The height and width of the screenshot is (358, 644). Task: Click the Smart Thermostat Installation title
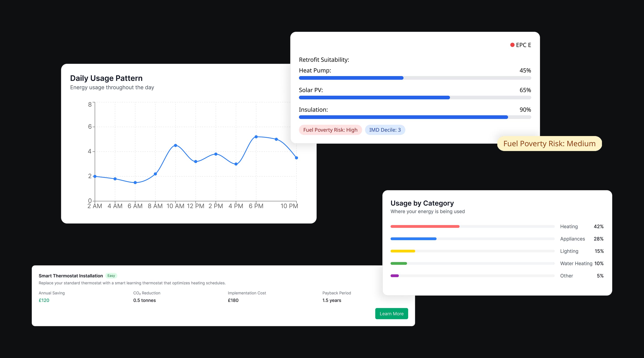(x=71, y=276)
